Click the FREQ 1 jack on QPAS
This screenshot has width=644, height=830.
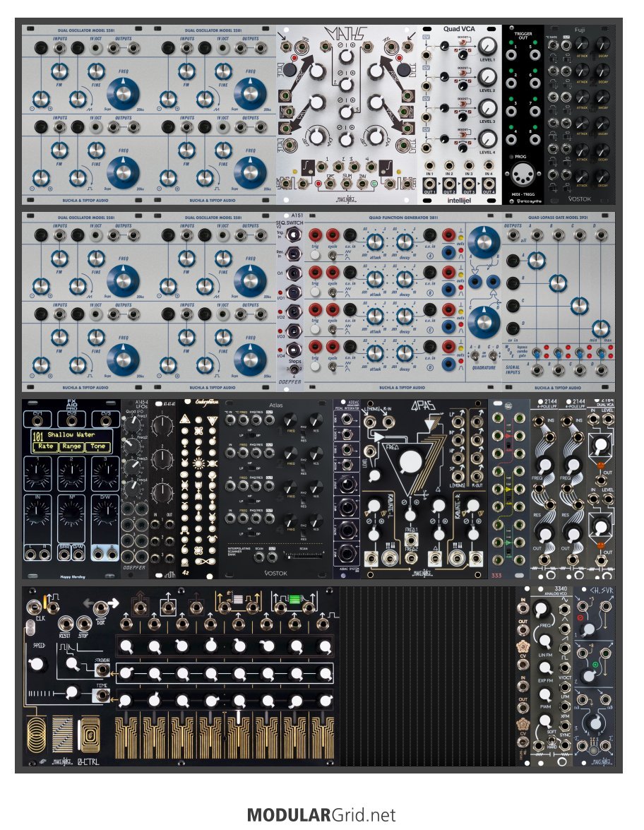click(x=411, y=540)
